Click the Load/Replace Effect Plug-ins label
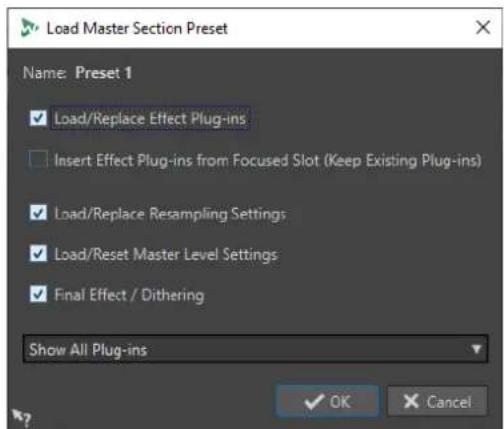The width and height of the screenshot is (504, 429). (x=150, y=119)
